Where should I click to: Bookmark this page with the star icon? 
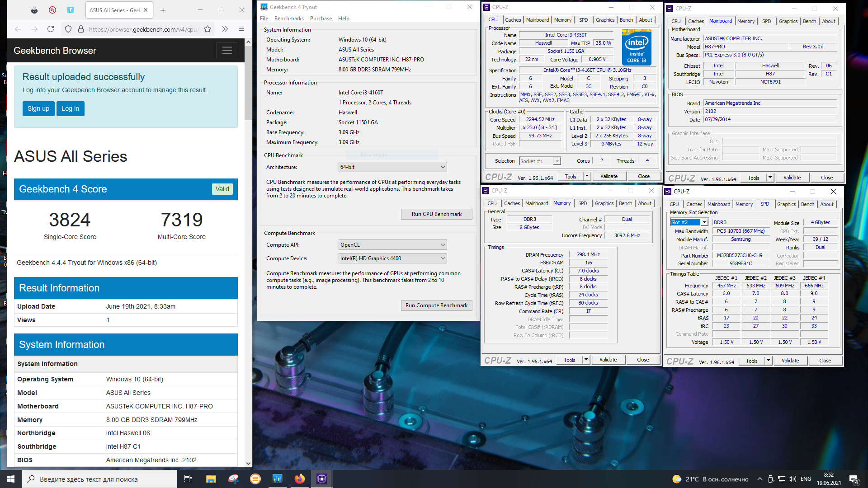[x=208, y=29]
